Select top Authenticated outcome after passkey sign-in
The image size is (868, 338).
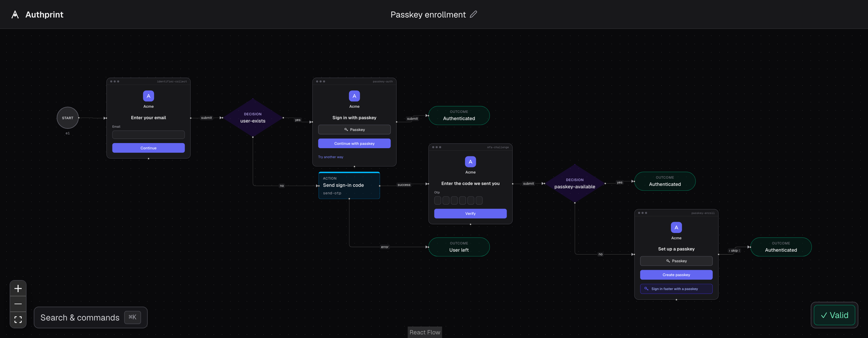[x=459, y=115]
